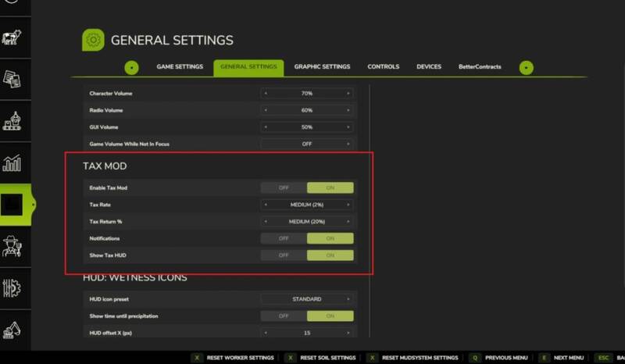The image size is (625, 364).
Task: Switch to the GRAPHIC SETTINGS tab
Action: (322, 67)
